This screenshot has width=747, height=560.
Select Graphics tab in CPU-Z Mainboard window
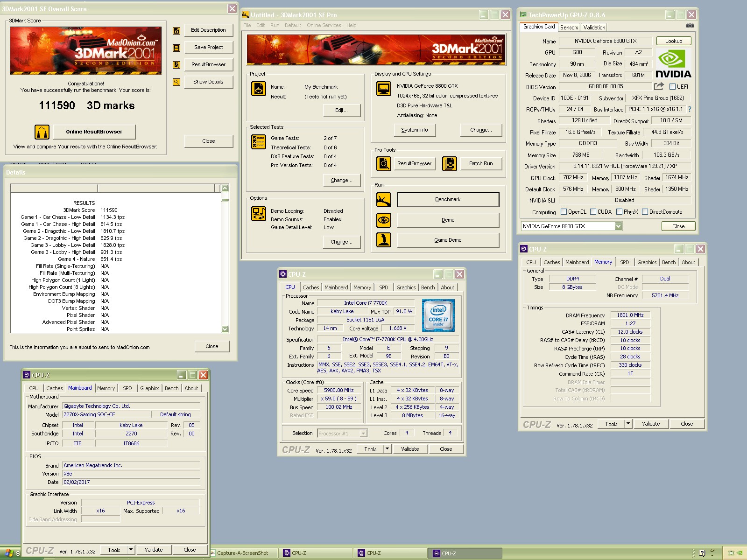pos(149,388)
